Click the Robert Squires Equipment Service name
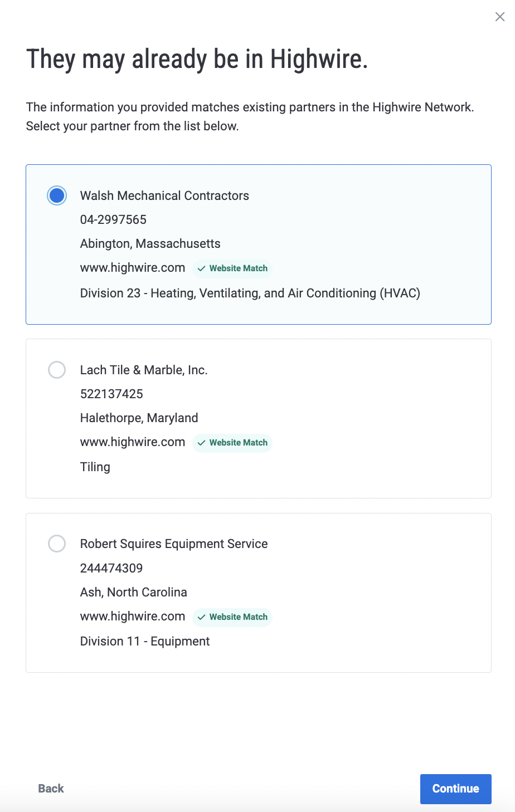 pos(174,544)
